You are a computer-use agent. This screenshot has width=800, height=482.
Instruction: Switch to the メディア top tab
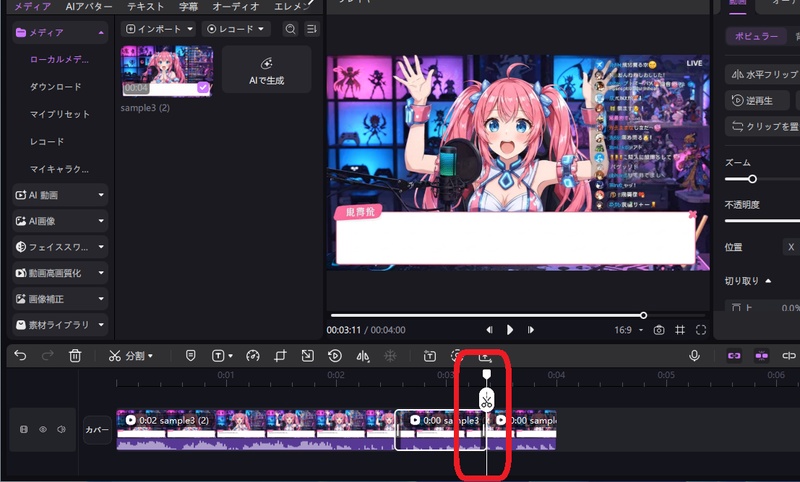pos(32,7)
